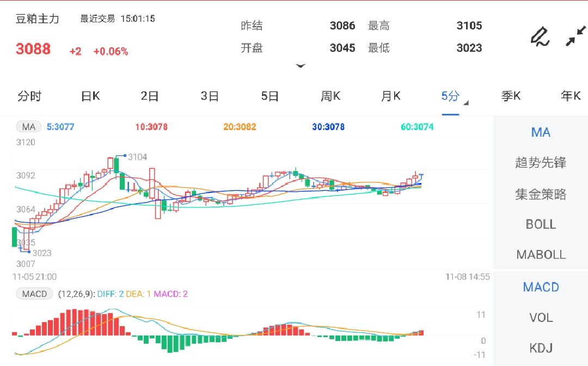Click the purple MACD: 2 value
Screen dimensions: 588x366
pos(170,294)
